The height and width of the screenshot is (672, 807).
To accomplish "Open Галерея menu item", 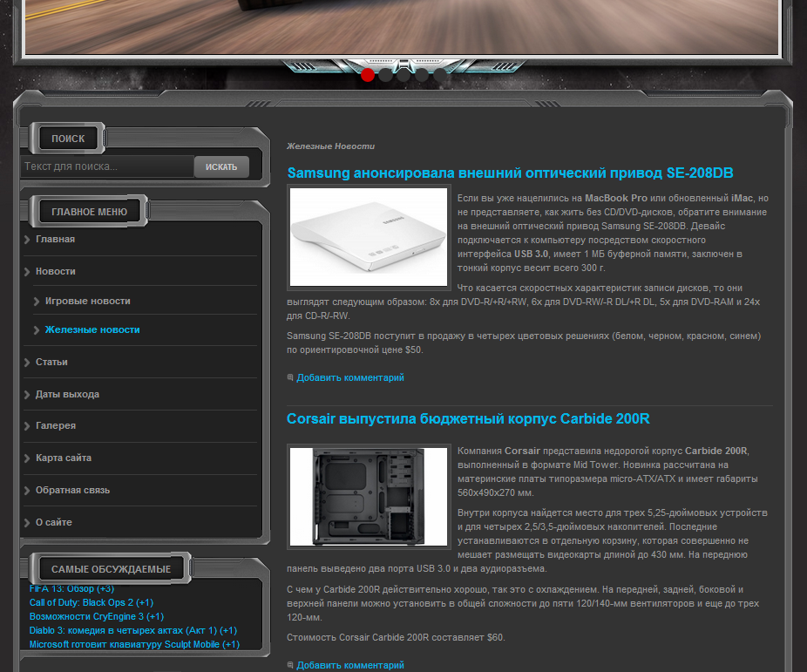I will (56, 426).
